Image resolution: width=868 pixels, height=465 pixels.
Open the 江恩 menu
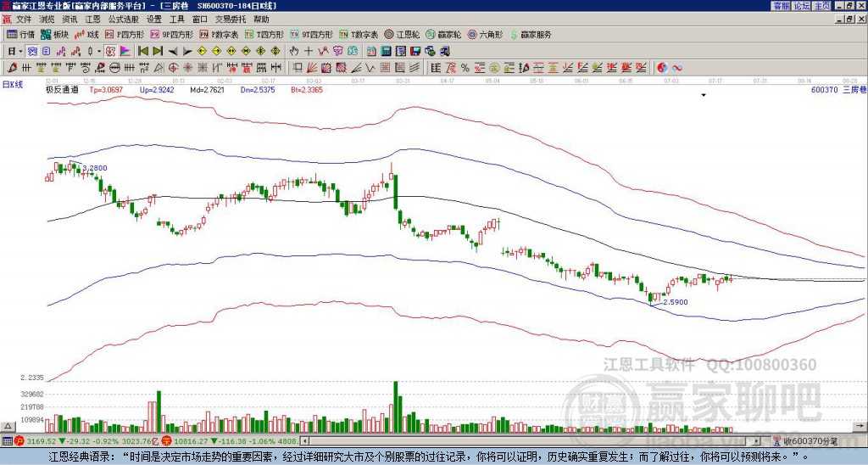[92, 20]
